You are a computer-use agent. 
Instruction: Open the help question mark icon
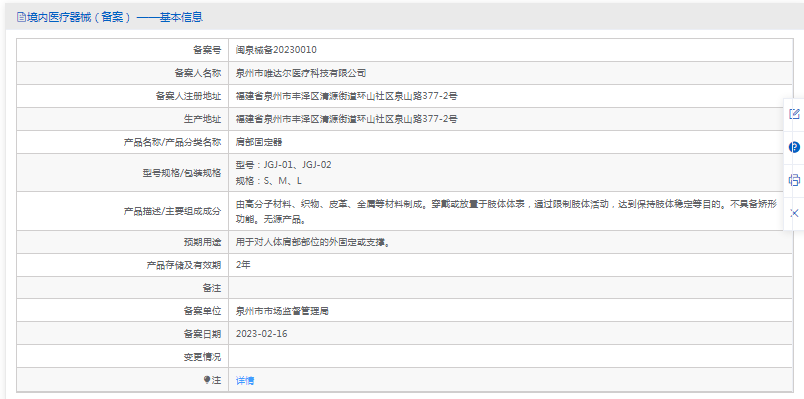[x=794, y=147]
